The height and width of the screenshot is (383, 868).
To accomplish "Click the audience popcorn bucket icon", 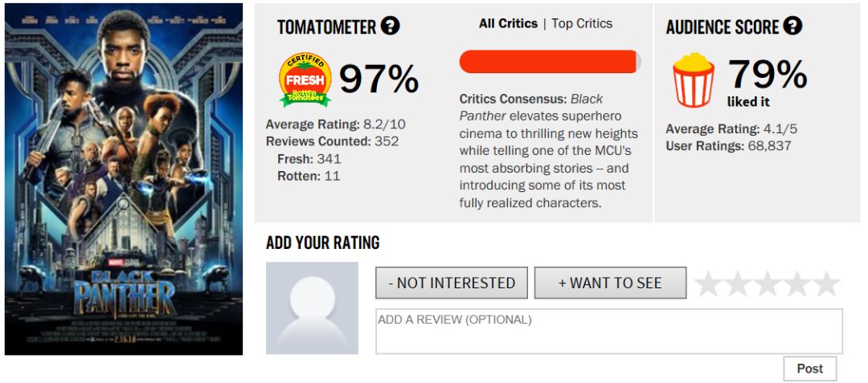I will [694, 79].
